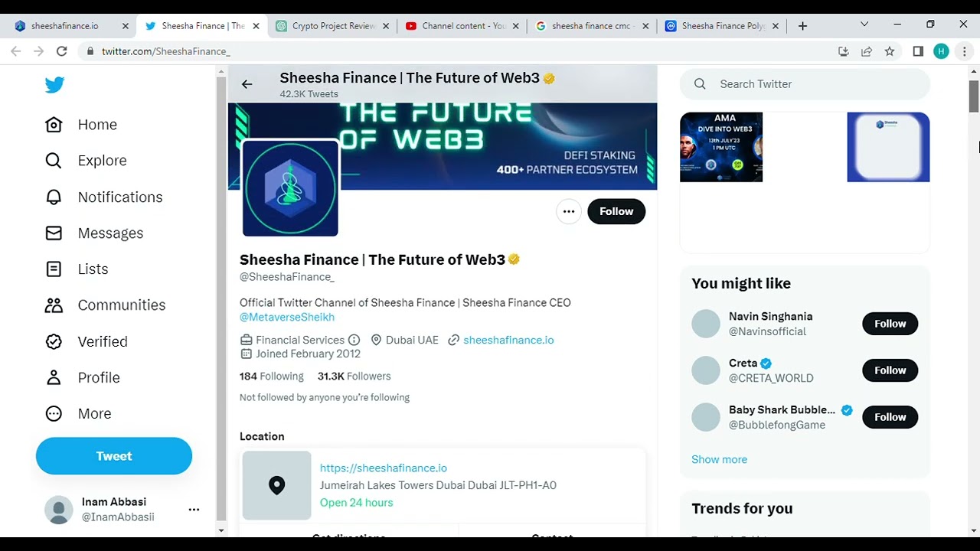Follow Sheesha Finance account

pos(616,211)
